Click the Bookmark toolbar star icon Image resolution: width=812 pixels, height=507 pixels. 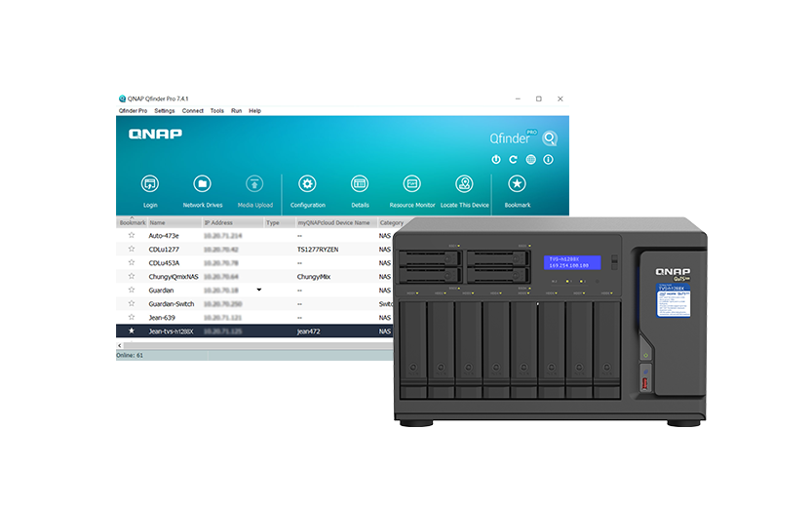pyautogui.click(x=518, y=184)
